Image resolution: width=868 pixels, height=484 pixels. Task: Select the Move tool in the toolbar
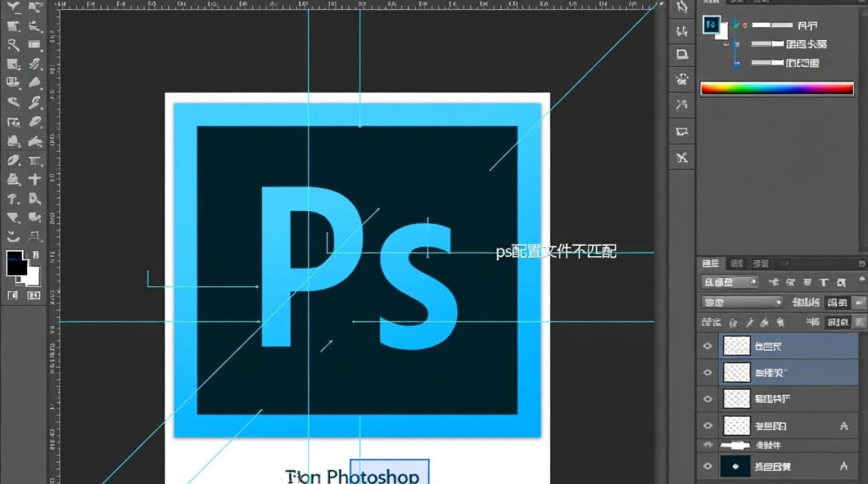(x=14, y=8)
